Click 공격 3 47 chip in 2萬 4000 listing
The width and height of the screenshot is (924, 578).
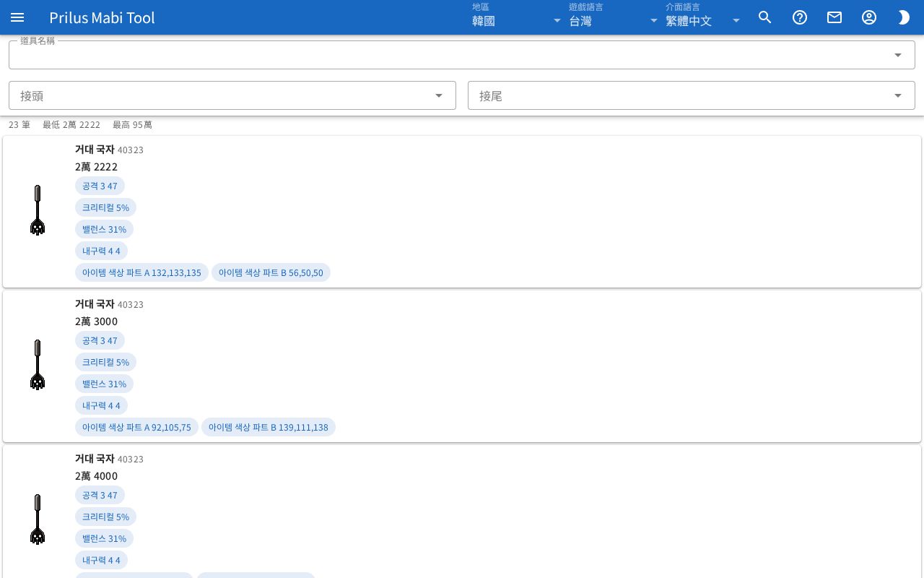[100, 495]
